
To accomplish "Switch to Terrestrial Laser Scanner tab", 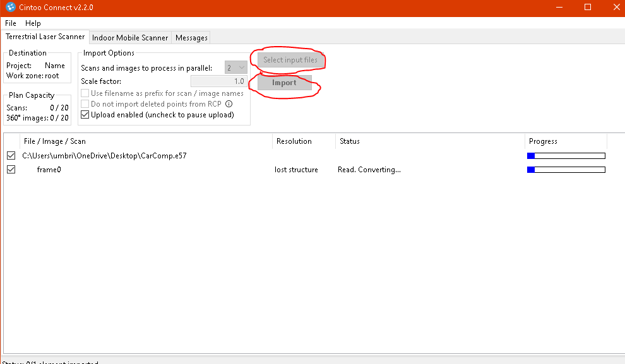I will point(45,37).
